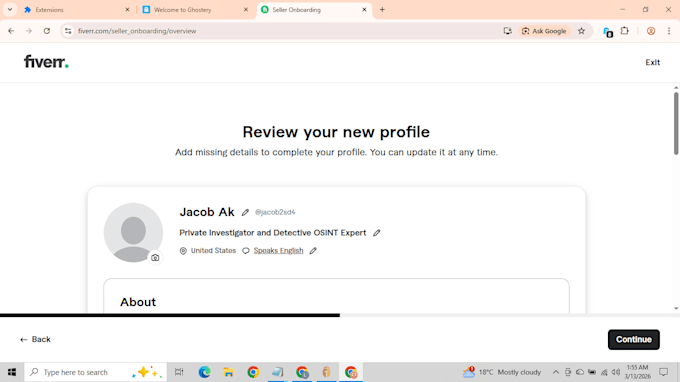Click browser forward arrow

[29, 31]
